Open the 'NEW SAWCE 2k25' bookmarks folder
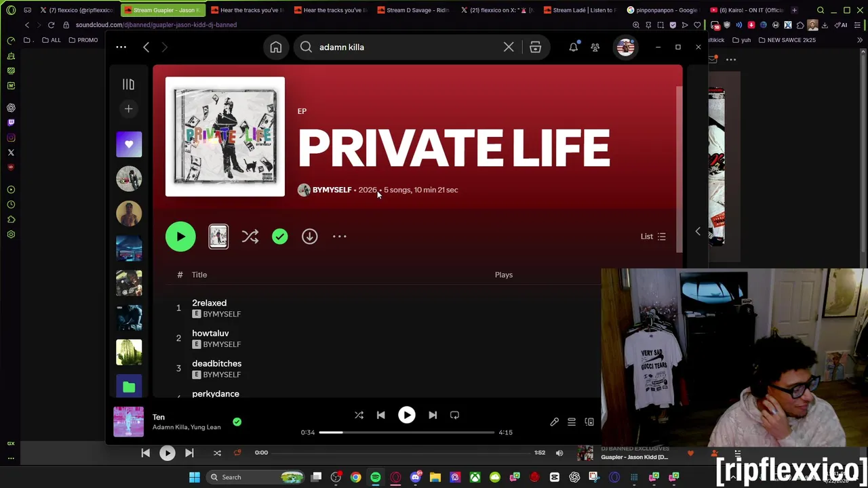The image size is (868, 488). [787, 40]
